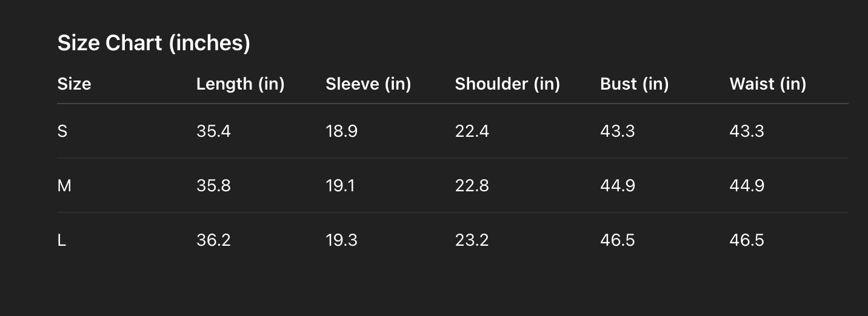Select the 46.5 value in the Waist column
Image resolution: width=868 pixels, height=316 pixels.
tap(747, 240)
